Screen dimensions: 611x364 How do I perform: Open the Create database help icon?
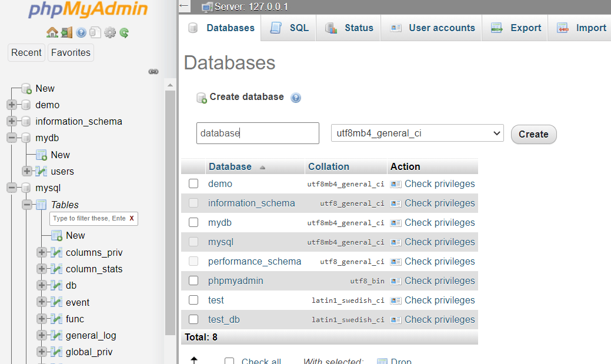pyautogui.click(x=296, y=98)
